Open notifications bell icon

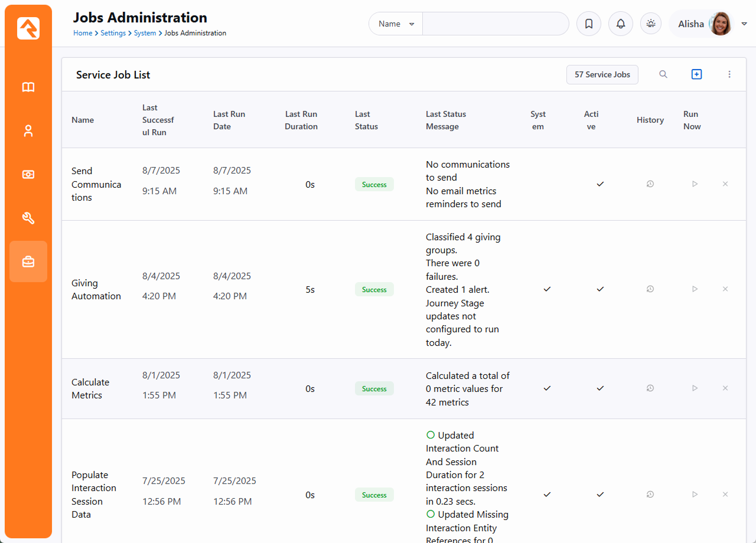tap(620, 24)
